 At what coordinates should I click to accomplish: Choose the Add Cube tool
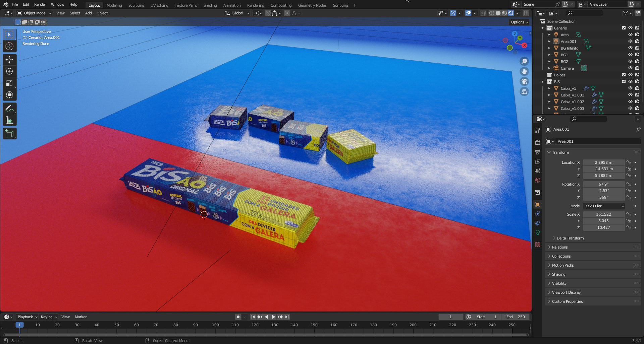point(9,134)
